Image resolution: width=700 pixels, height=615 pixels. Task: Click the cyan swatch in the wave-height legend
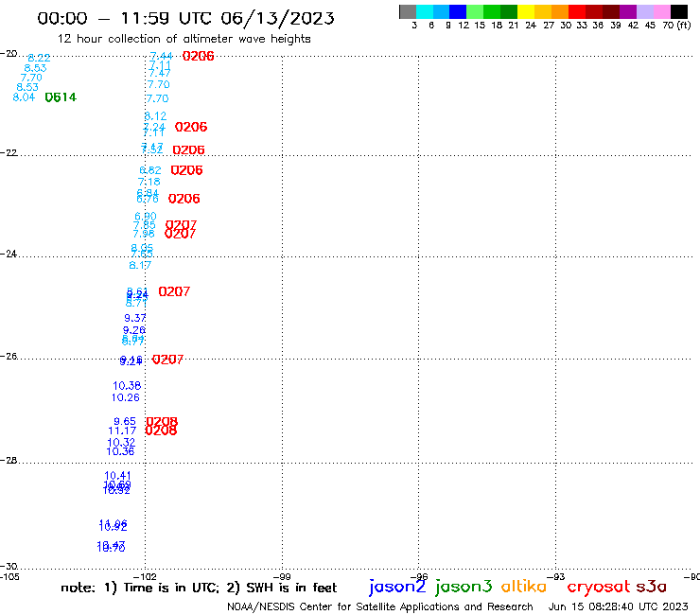point(424,11)
